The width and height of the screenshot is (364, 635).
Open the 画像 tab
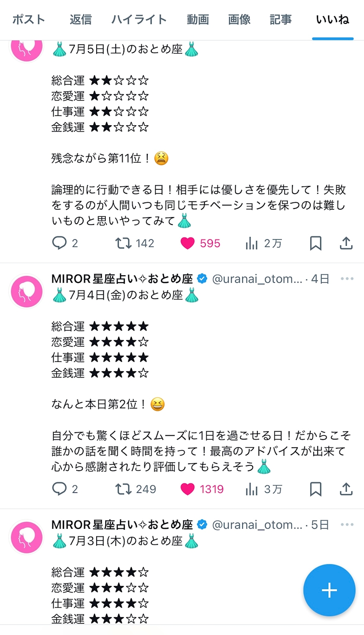(x=239, y=20)
